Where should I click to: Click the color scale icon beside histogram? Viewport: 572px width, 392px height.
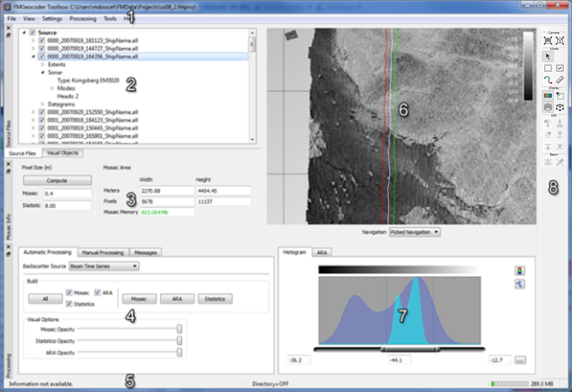[x=519, y=271]
